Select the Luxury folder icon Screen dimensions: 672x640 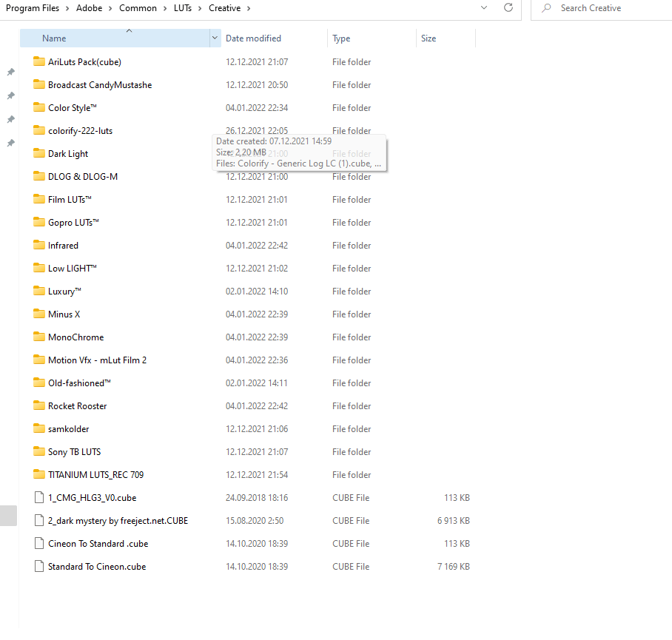pyautogui.click(x=39, y=291)
